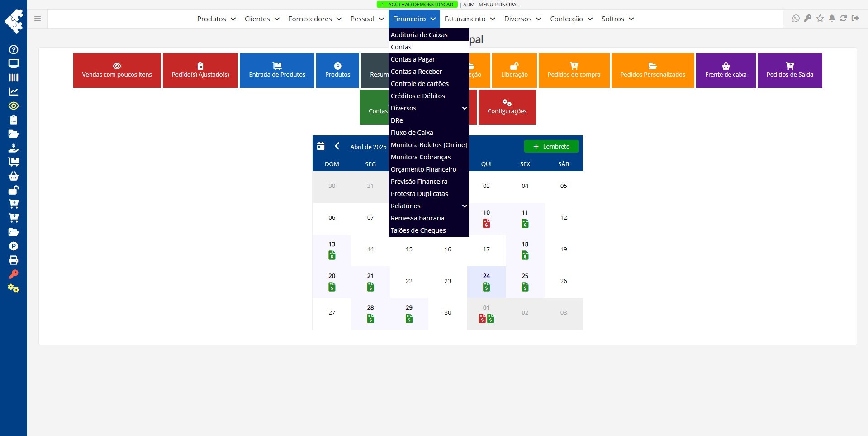Open Pedido(s) Ajustado(s) tile
Screen dimensions: 868x436
200,70
